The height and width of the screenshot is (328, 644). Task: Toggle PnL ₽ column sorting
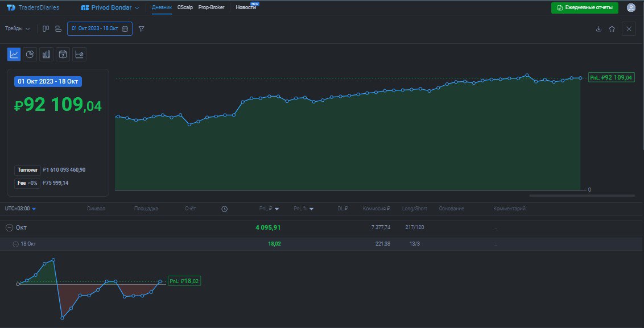point(268,209)
